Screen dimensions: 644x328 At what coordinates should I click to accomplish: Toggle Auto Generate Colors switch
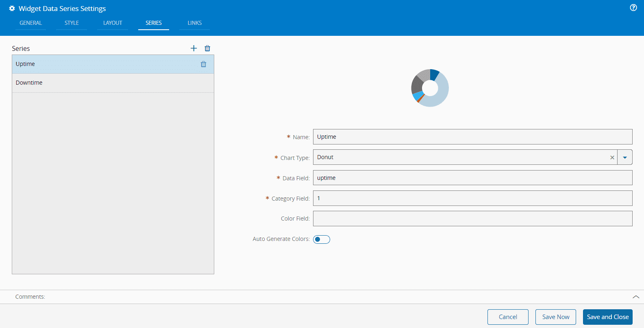tap(321, 239)
